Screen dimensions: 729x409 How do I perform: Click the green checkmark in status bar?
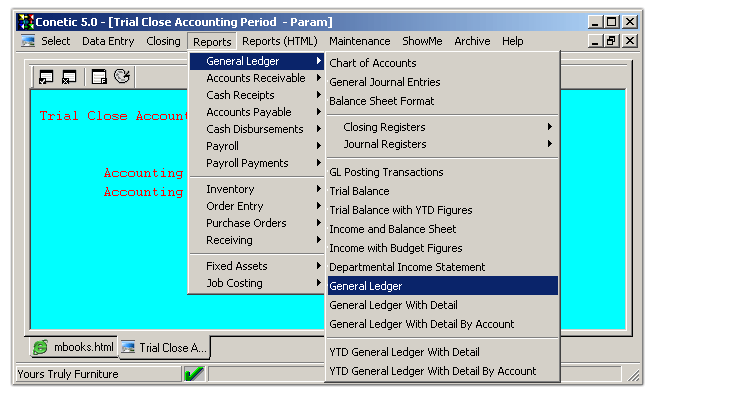[194, 374]
